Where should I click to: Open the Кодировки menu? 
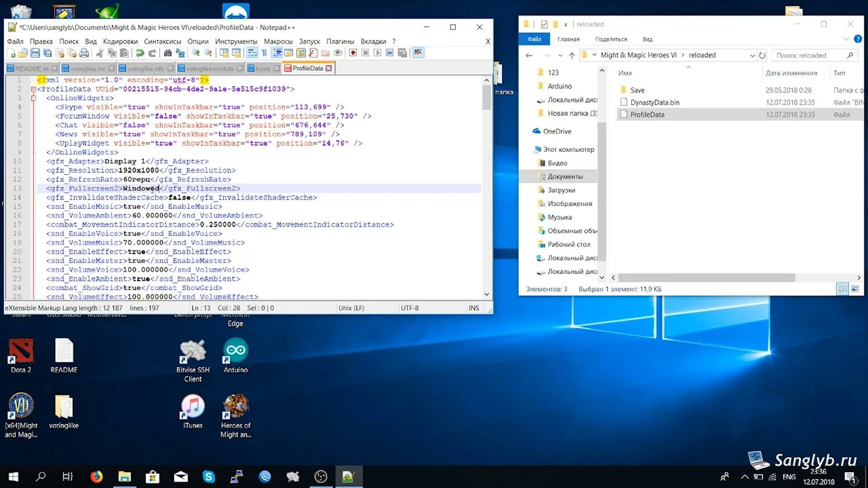tap(120, 41)
